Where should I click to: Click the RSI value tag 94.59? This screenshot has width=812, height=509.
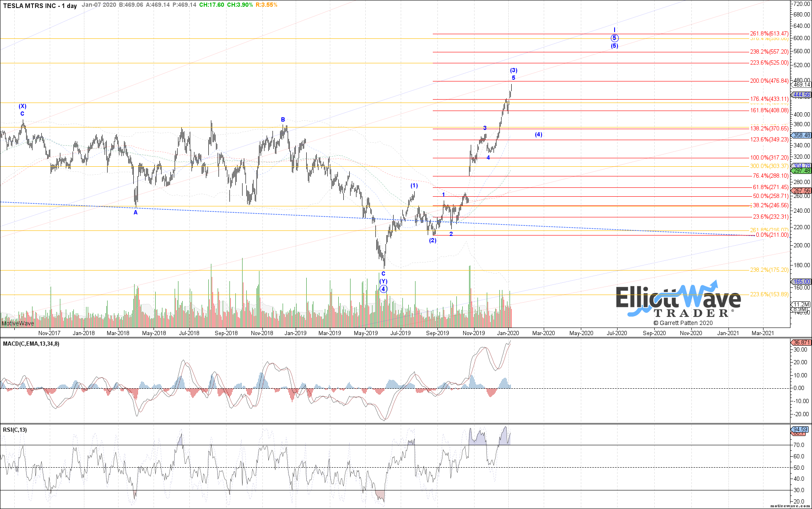click(800, 430)
